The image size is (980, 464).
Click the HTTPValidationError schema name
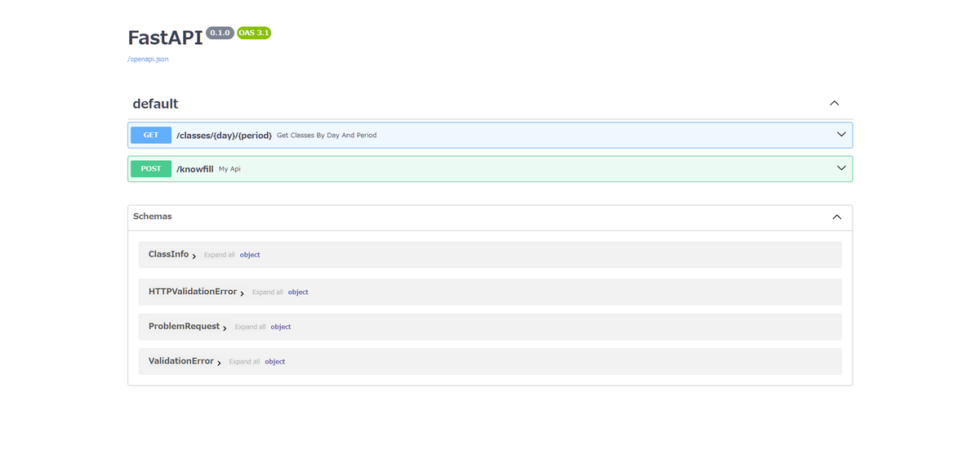(193, 291)
